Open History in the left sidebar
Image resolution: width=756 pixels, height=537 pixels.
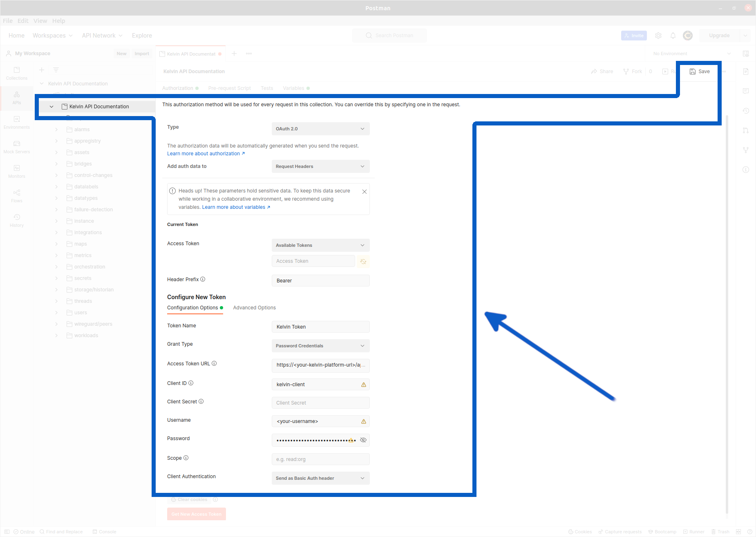(17, 220)
